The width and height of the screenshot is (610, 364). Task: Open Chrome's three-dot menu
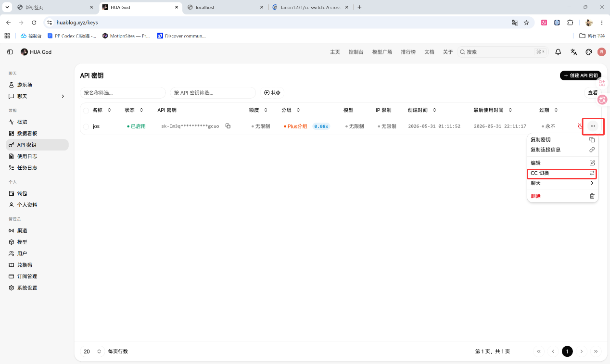602,23
